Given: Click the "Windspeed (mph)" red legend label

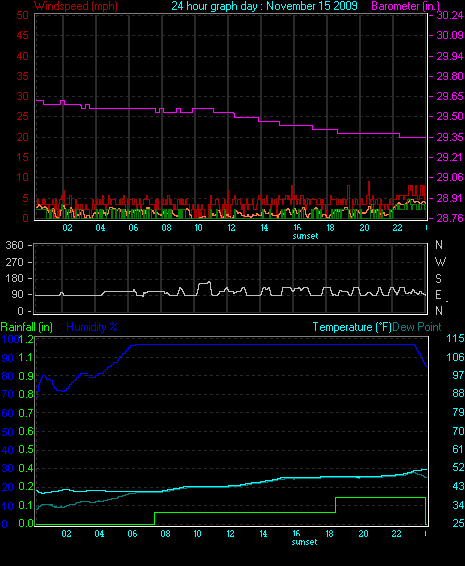Looking at the screenshot, I should [x=75, y=6].
